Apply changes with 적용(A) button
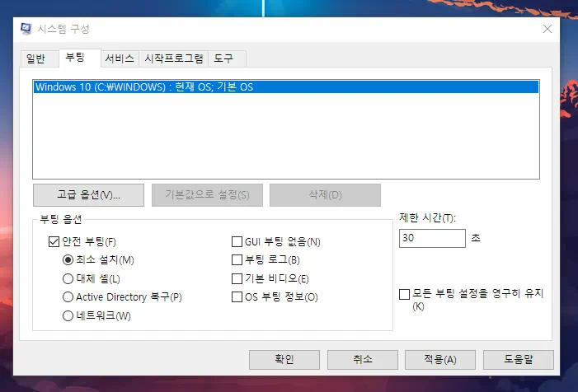 440,360
